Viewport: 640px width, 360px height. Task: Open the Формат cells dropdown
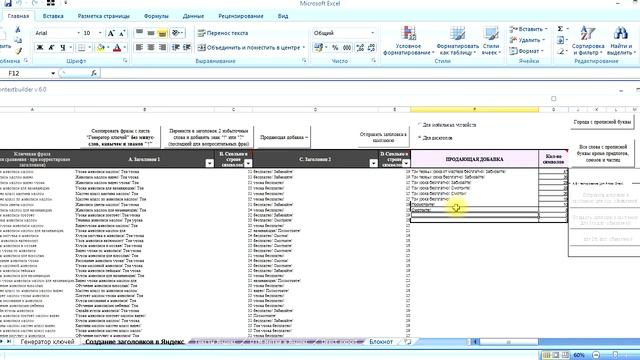click(527, 51)
